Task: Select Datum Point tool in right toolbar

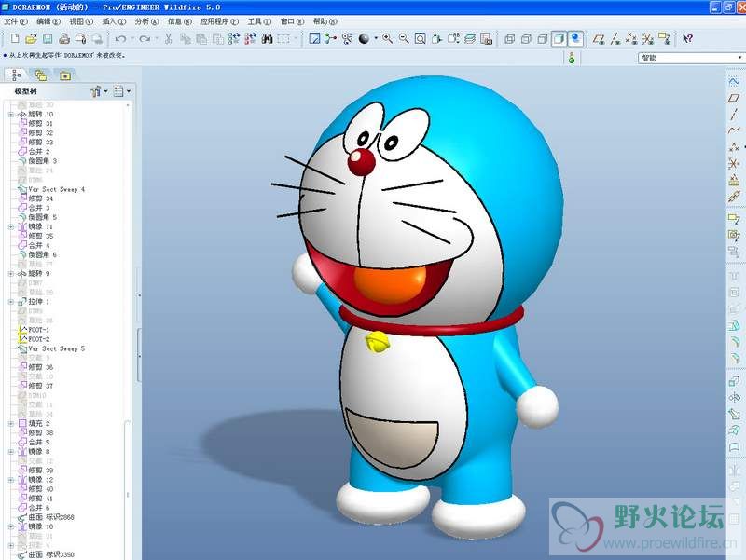Action: coord(734,147)
